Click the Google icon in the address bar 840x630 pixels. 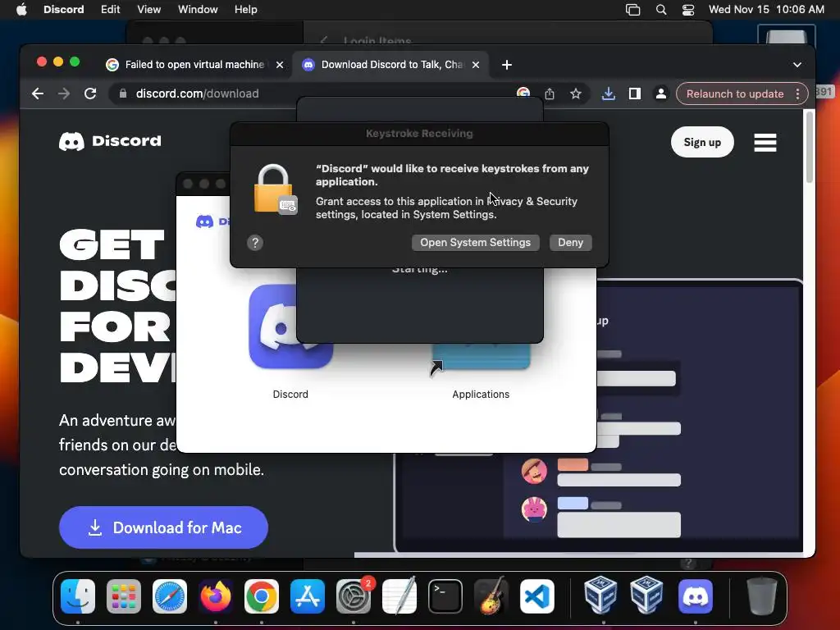[523, 94]
